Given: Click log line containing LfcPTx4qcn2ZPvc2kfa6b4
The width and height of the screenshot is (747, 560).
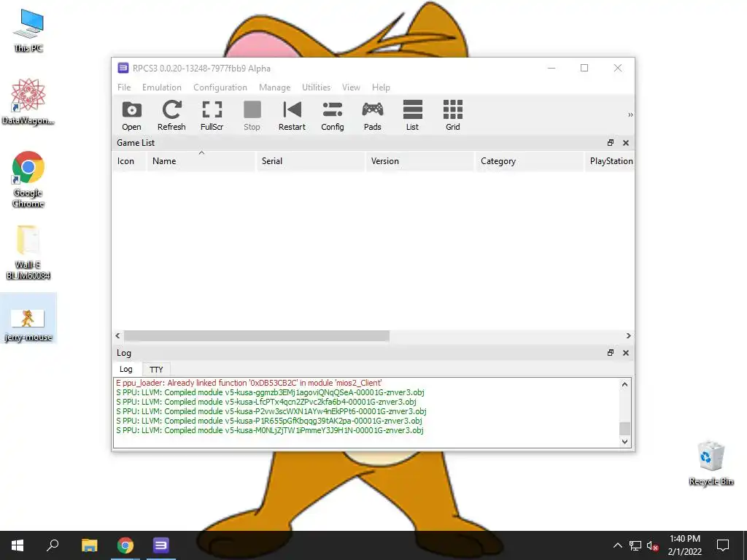Looking at the screenshot, I should [x=266, y=402].
